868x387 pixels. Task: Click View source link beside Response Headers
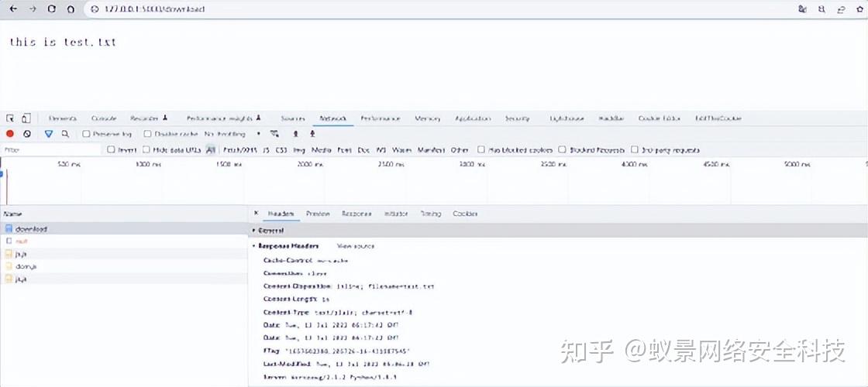(356, 246)
